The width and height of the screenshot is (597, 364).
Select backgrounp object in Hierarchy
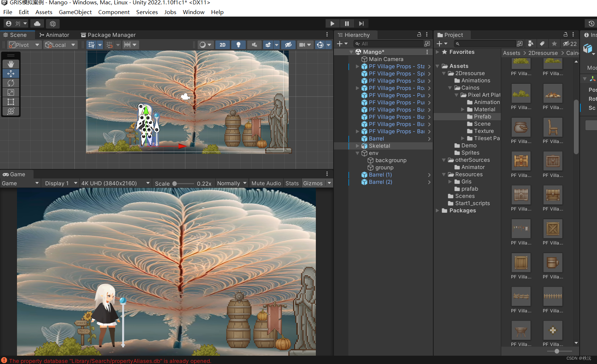pos(391,160)
